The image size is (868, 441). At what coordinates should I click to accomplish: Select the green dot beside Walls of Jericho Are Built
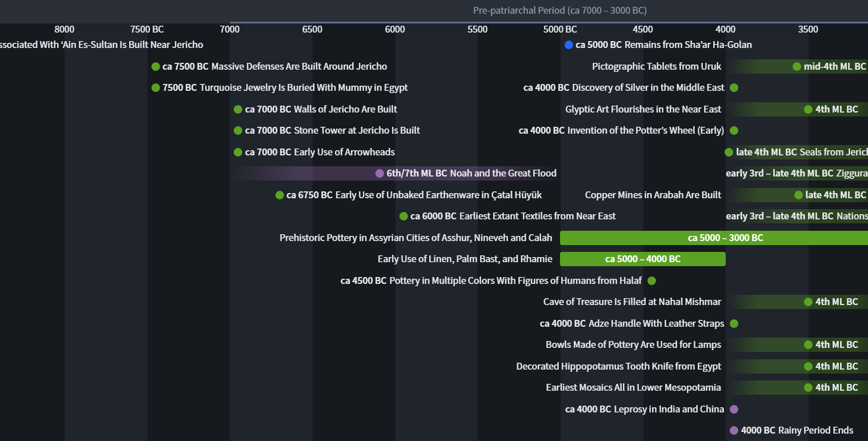(238, 109)
